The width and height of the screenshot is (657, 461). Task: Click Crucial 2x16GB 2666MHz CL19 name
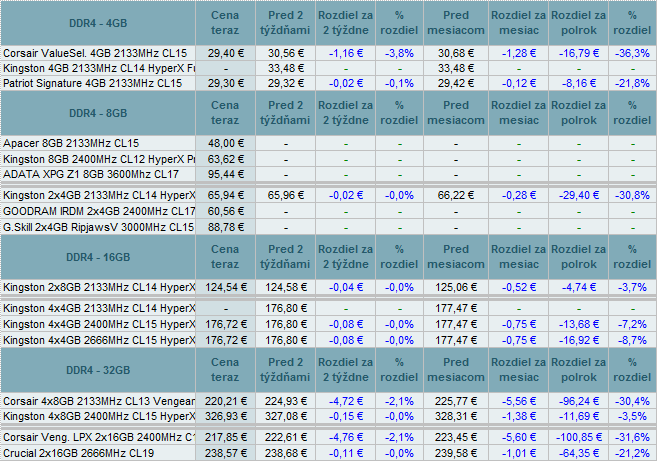point(78,453)
